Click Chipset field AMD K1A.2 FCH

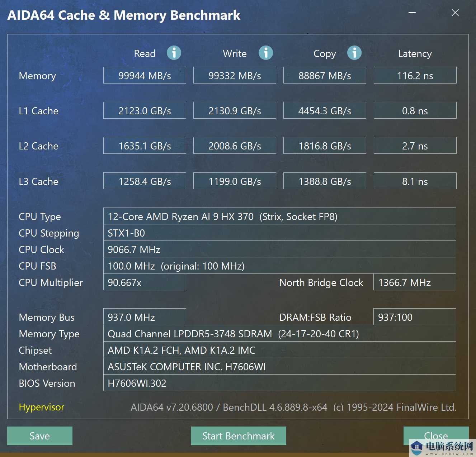point(280,350)
